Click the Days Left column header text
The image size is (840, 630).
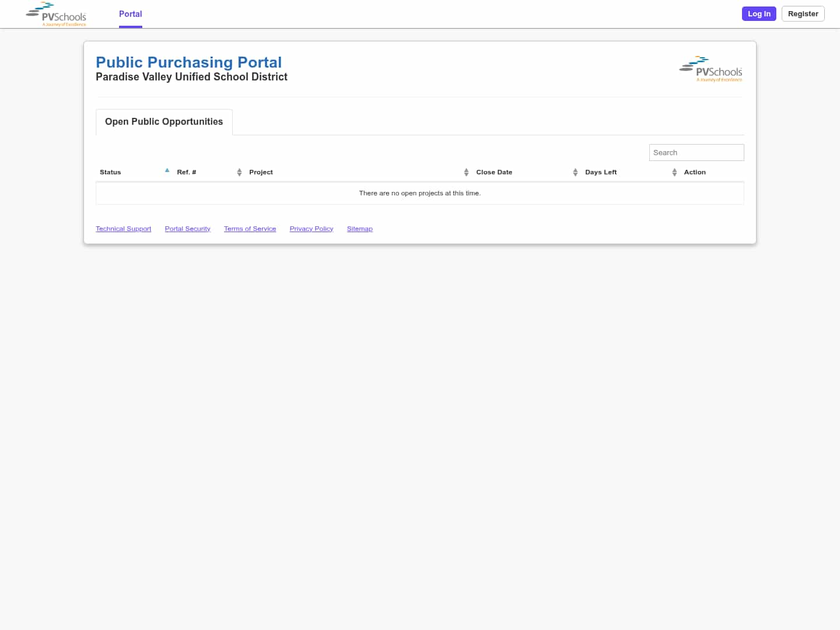coord(601,172)
